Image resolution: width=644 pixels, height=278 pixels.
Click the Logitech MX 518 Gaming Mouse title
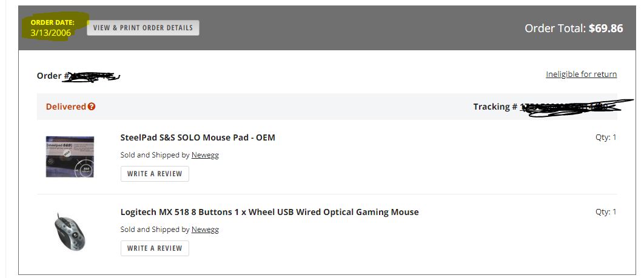(x=269, y=212)
